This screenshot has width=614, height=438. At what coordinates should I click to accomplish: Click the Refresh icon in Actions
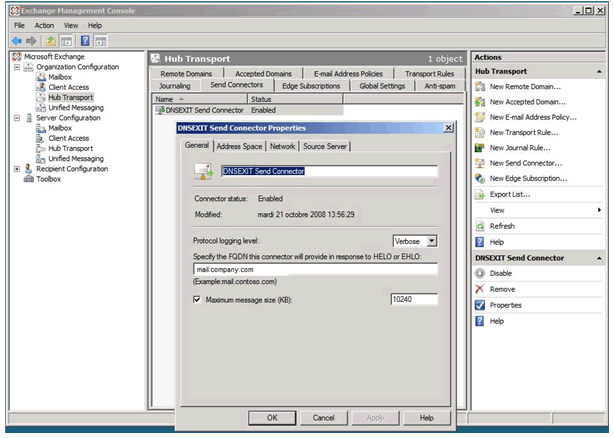[480, 226]
